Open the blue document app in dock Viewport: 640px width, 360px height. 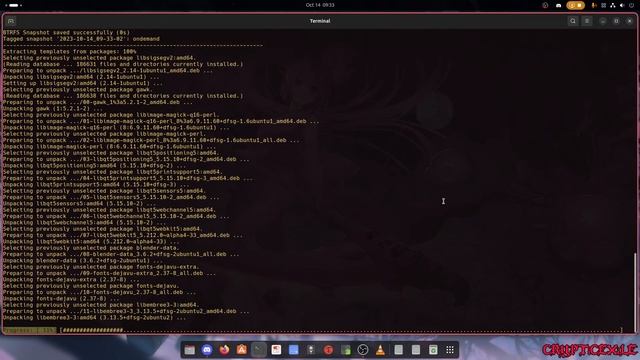point(293,350)
